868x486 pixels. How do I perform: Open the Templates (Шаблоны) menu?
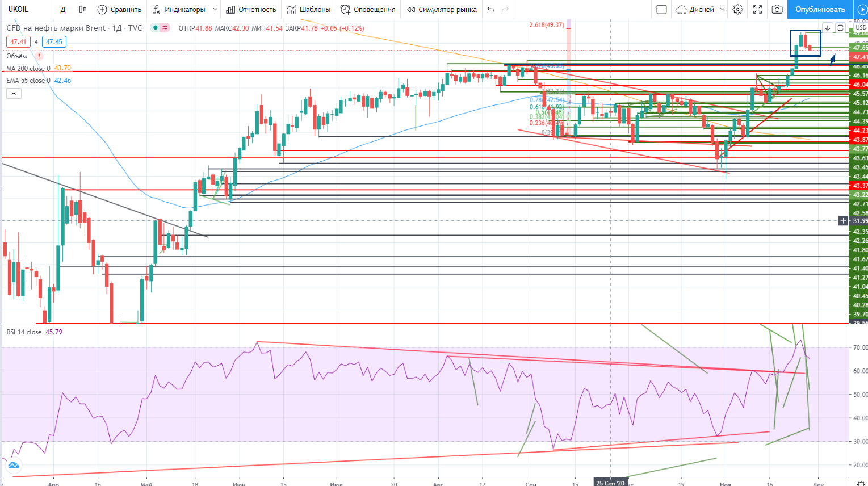pos(309,9)
